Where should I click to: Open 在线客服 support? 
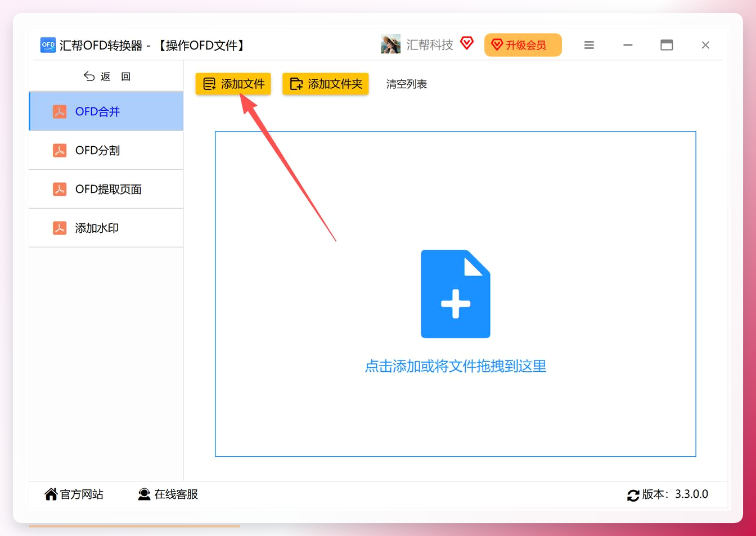(x=168, y=494)
